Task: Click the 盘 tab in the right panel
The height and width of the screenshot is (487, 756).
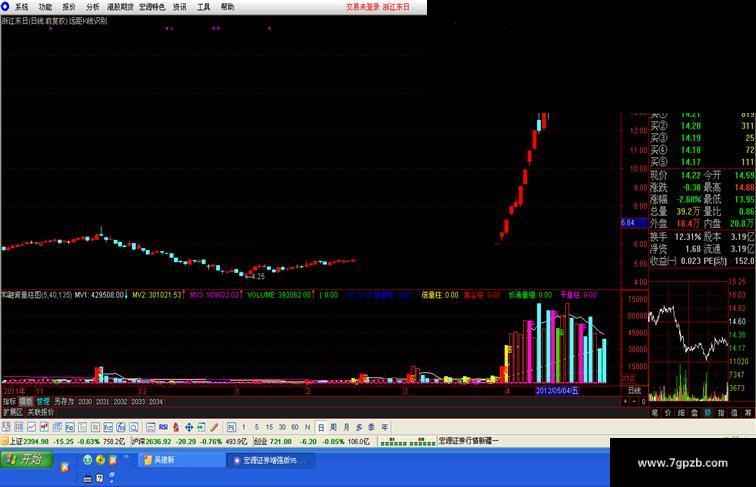Action: 695,413
